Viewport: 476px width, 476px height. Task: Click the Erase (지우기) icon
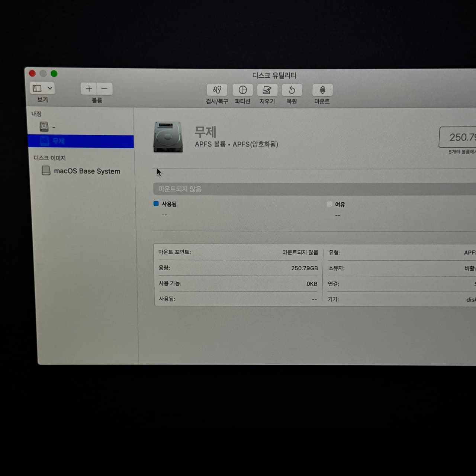click(x=267, y=90)
